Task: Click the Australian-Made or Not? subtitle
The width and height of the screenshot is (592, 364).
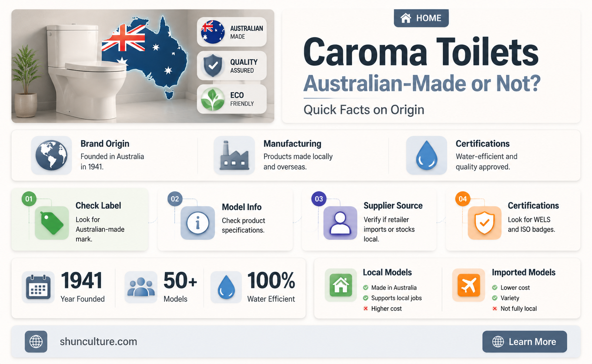Action: click(x=422, y=84)
